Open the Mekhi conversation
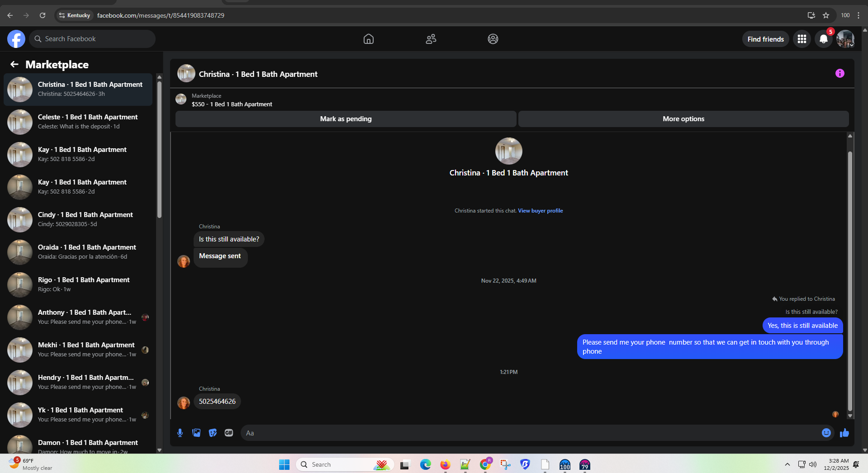This screenshot has height=473, width=868. click(x=78, y=350)
